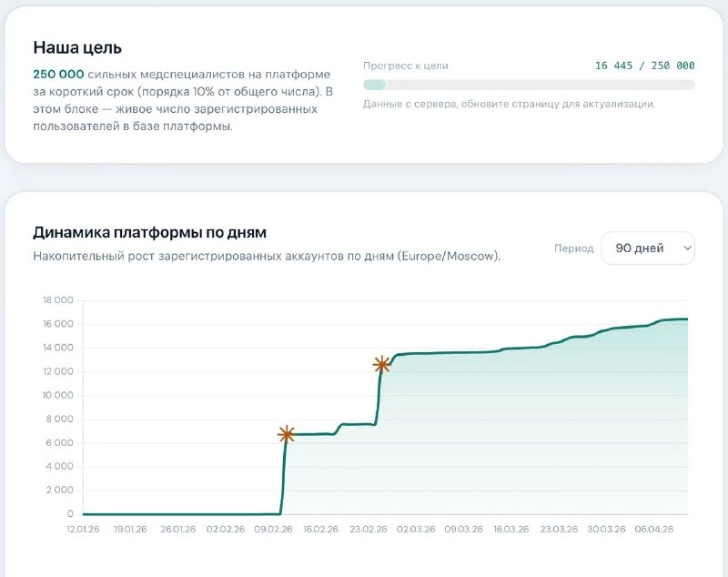728x577 pixels.
Task: Click the 23.02.26 date label on axis
Action: [369, 529]
